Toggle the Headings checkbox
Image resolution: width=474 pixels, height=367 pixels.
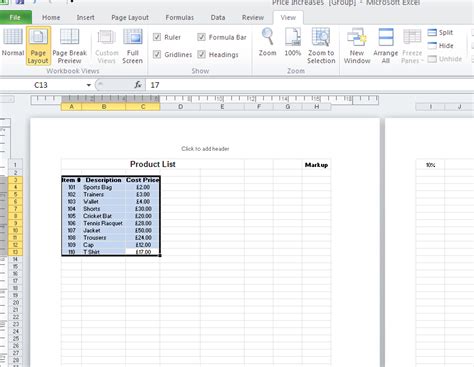(201, 54)
